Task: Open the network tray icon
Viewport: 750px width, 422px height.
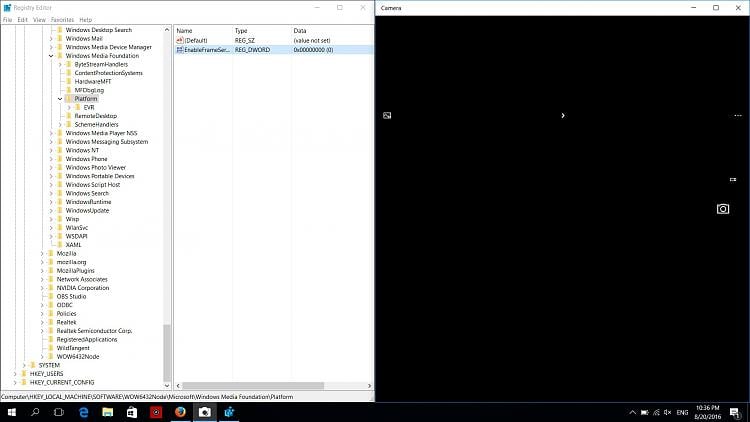Action: [656, 412]
